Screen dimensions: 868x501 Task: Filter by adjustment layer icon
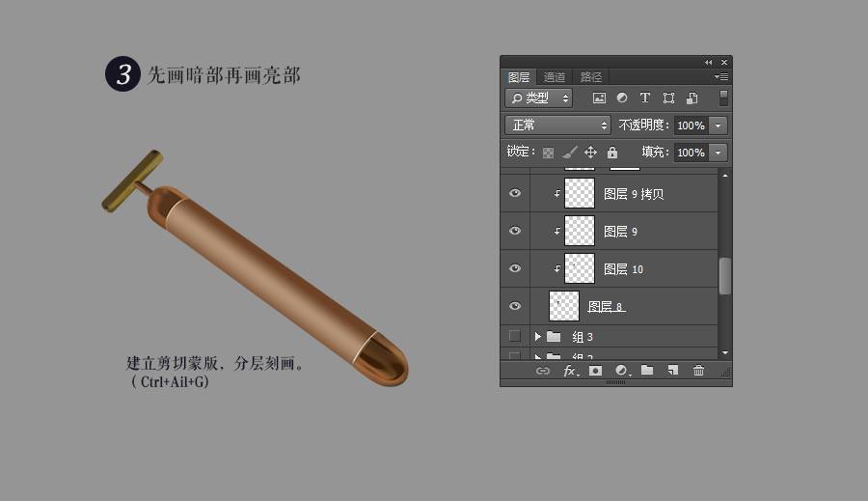622,97
